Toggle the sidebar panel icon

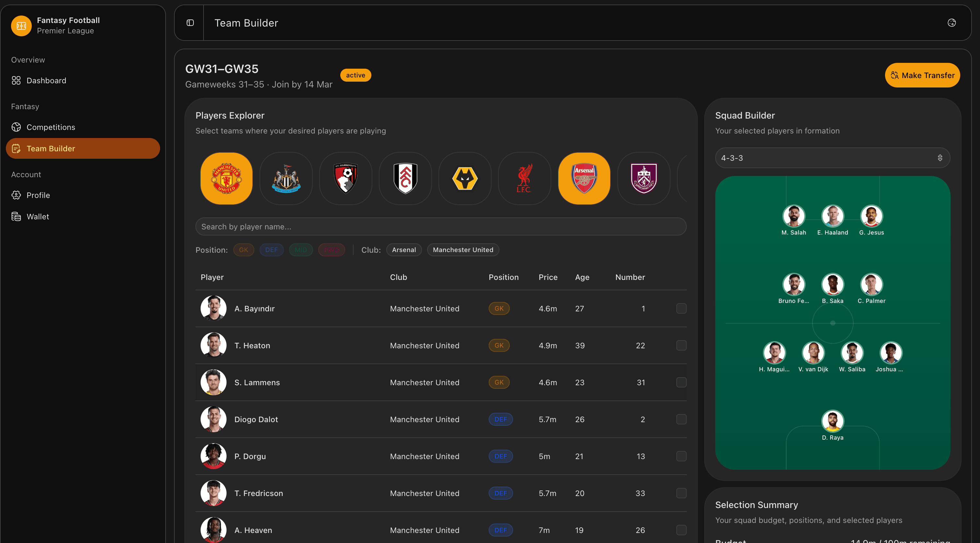pos(190,23)
